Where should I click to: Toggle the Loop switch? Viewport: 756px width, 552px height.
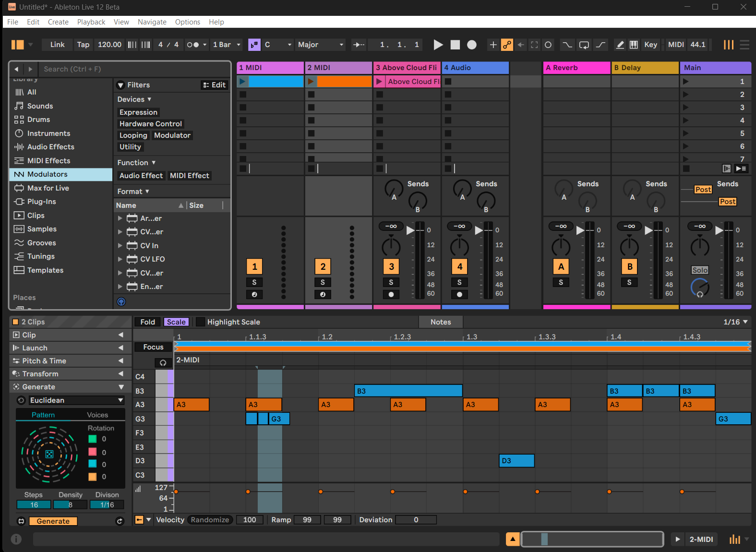point(584,45)
